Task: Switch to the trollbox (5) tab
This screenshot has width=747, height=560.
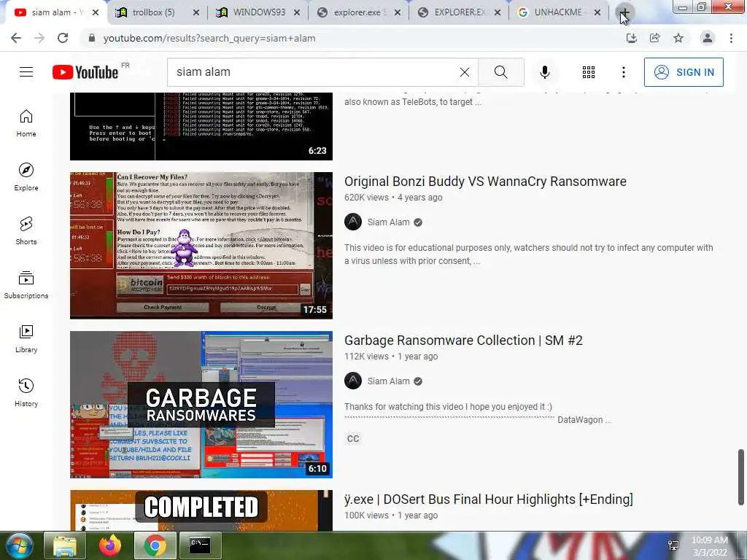Action: click(153, 12)
